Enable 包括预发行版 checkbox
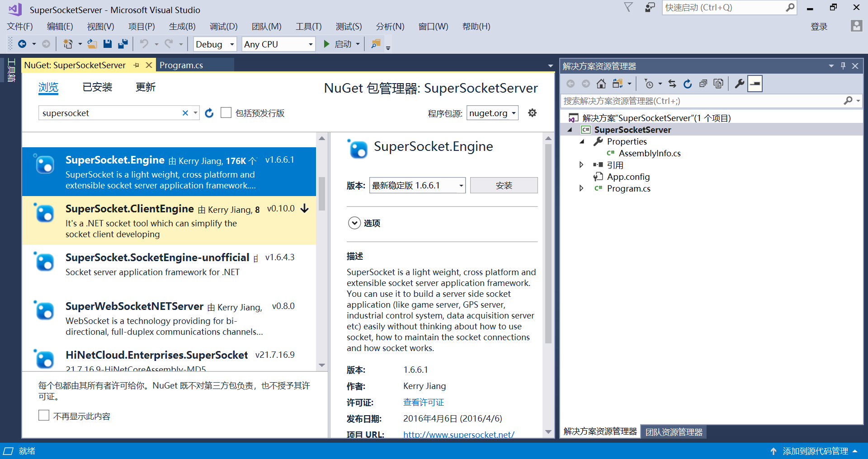This screenshot has width=868, height=459. [226, 112]
